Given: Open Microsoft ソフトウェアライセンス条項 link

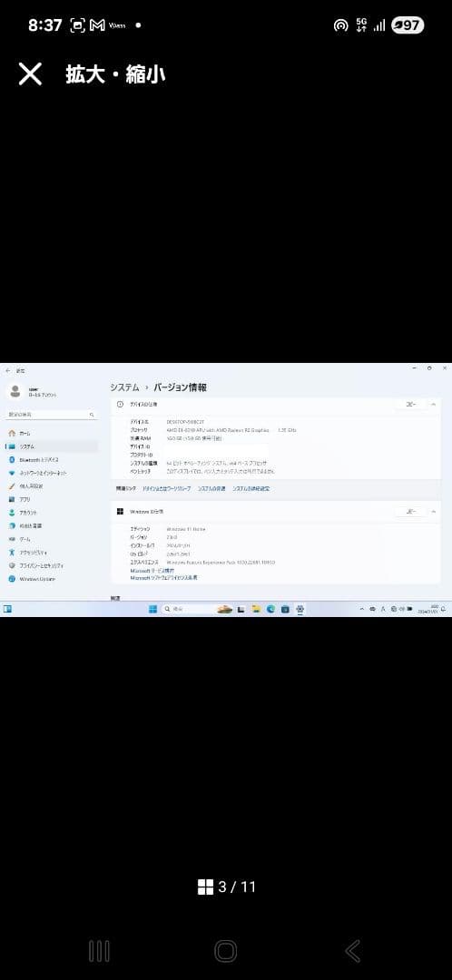Looking at the screenshot, I should [163, 578].
